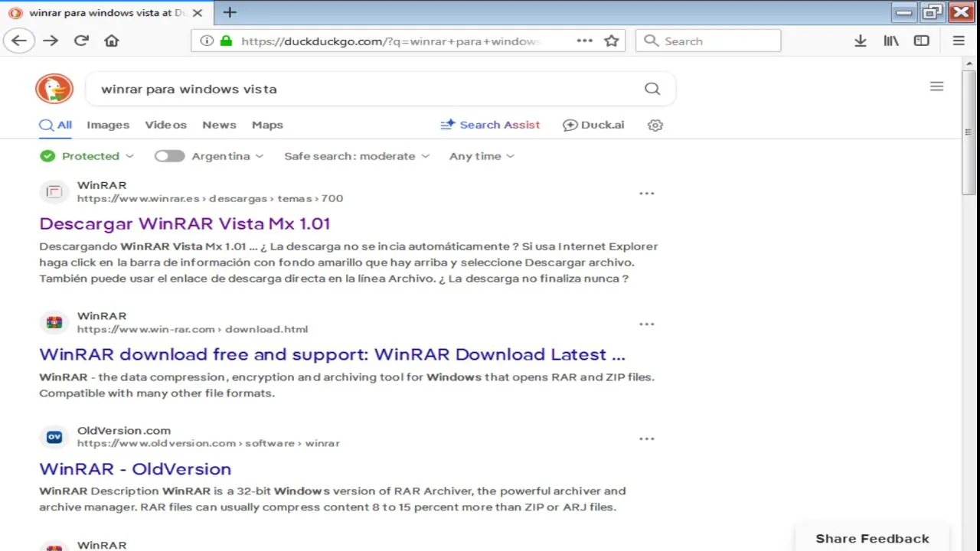The width and height of the screenshot is (980, 551).
Task: Select the All results tab
Action: (x=55, y=126)
